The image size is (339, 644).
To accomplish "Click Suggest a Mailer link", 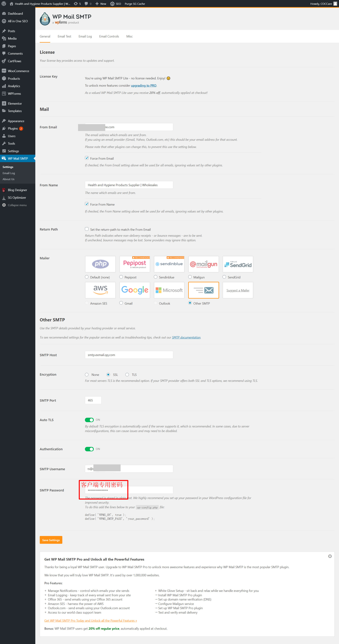I will point(238,290).
